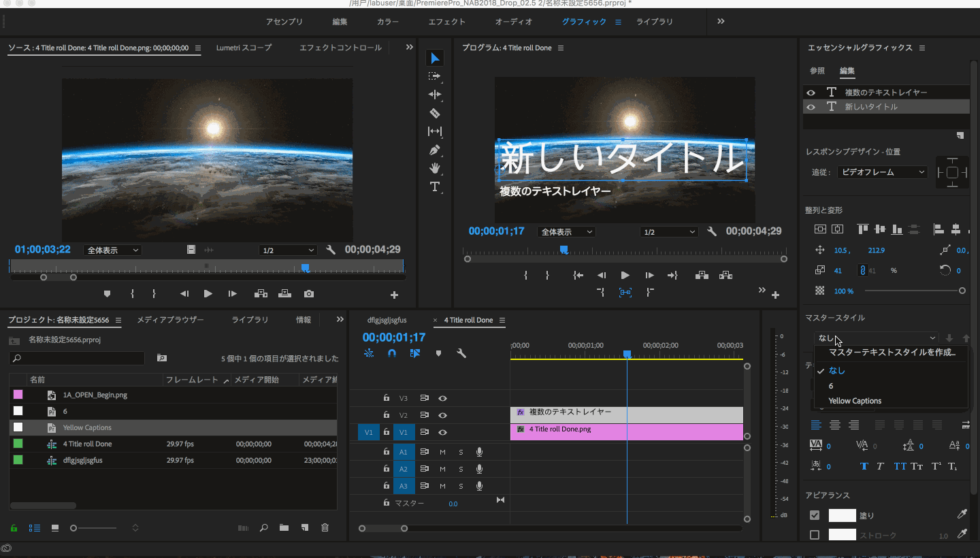980x558 pixels.
Task: Toggle V2 track output eye
Action: click(x=443, y=415)
